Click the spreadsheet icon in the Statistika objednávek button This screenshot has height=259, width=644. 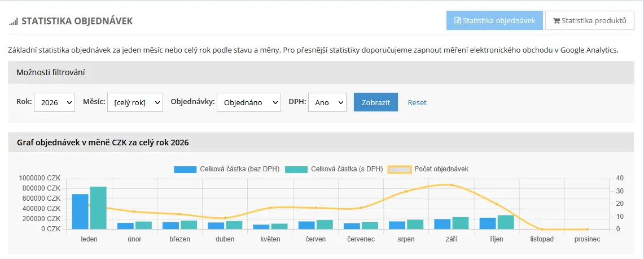click(x=458, y=20)
